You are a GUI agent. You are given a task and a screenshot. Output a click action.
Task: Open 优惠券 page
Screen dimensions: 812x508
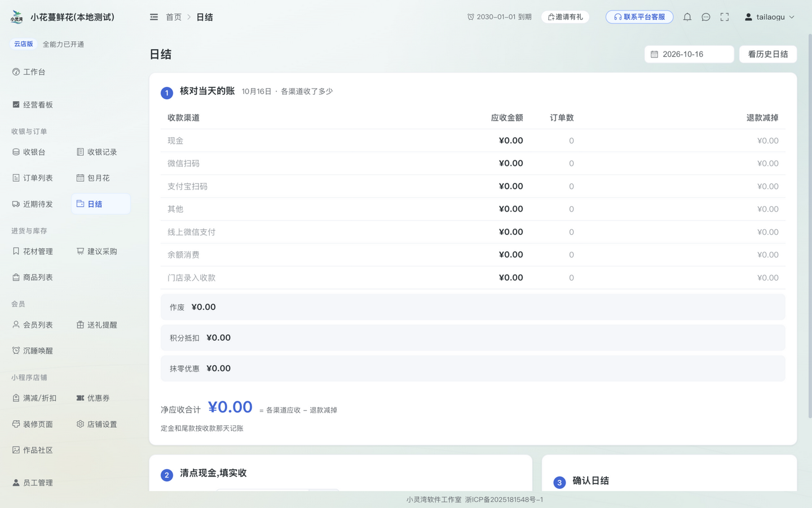[93, 398]
